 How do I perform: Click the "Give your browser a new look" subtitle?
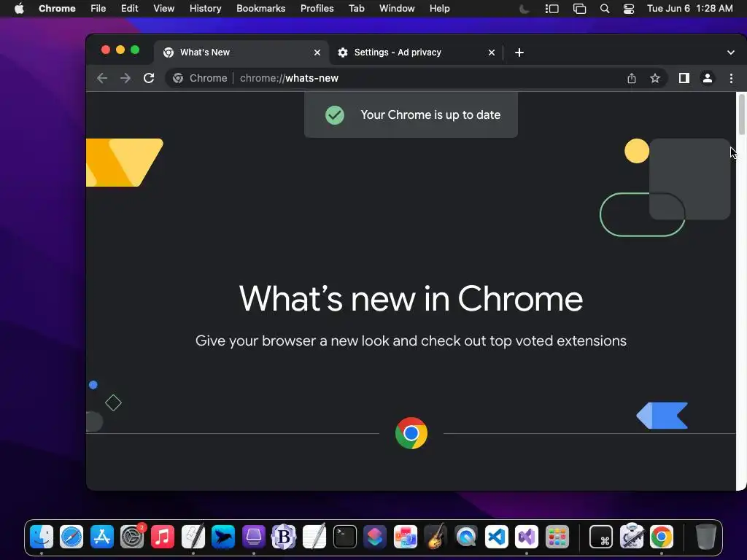coord(411,341)
